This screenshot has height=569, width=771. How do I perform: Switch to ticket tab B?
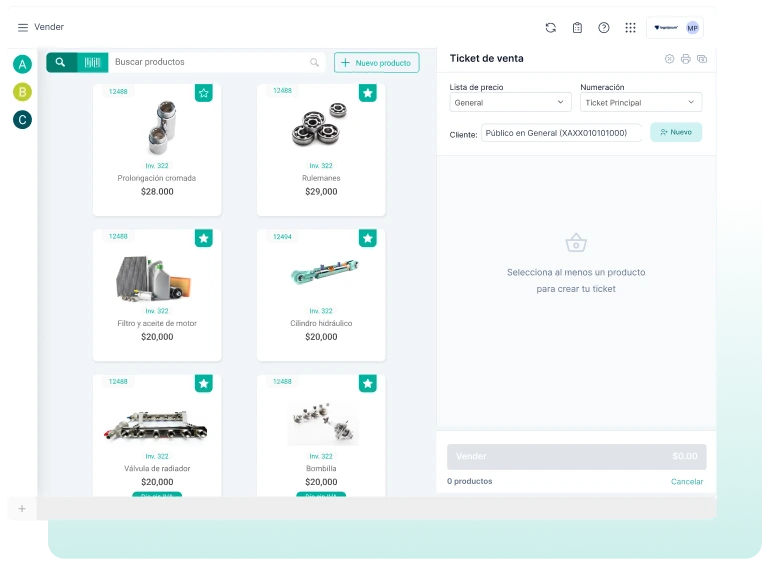pos(22,92)
